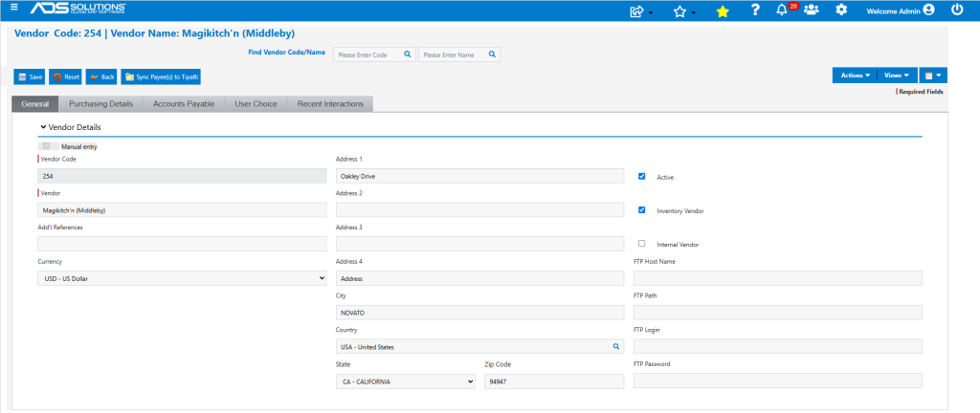Viewport: 980px width, 413px height.
Task: Click the Save button
Action: point(30,76)
